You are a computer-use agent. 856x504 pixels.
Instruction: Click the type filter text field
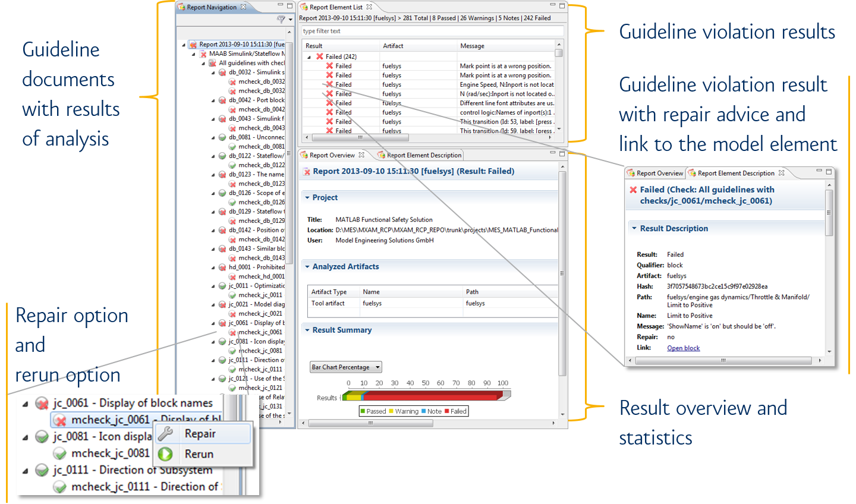[x=432, y=31]
